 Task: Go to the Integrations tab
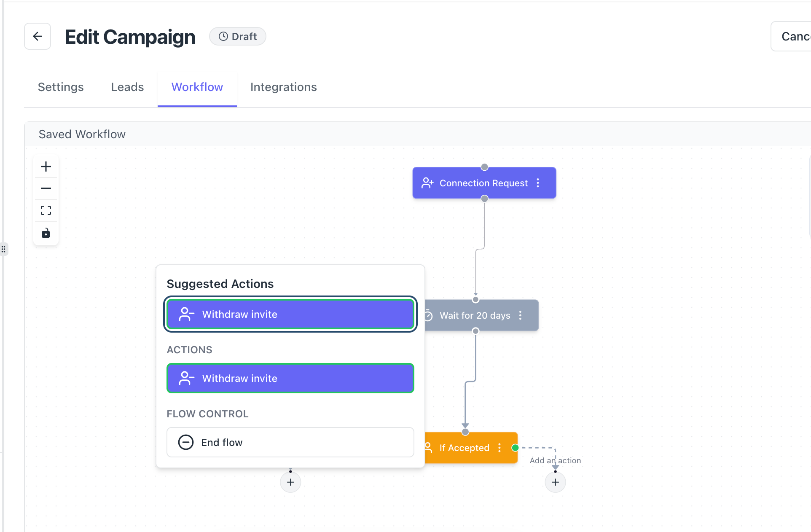coord(283,87)
